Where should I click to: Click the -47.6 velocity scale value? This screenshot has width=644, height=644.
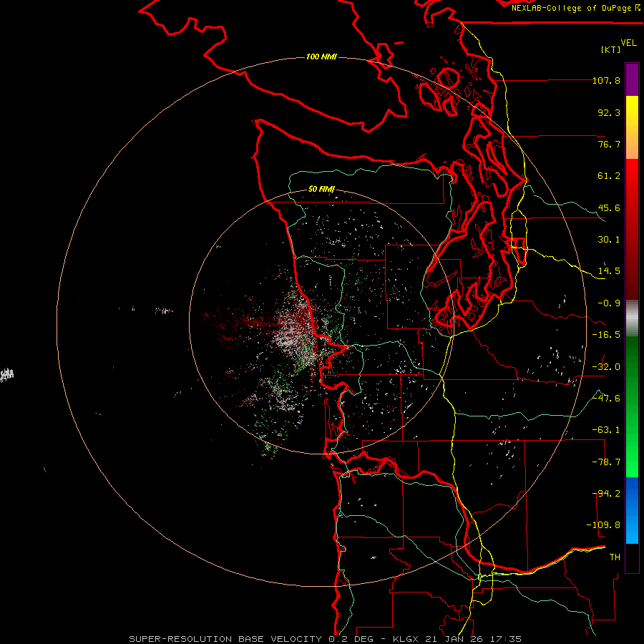pyautogui.click(x=606, y=399)
